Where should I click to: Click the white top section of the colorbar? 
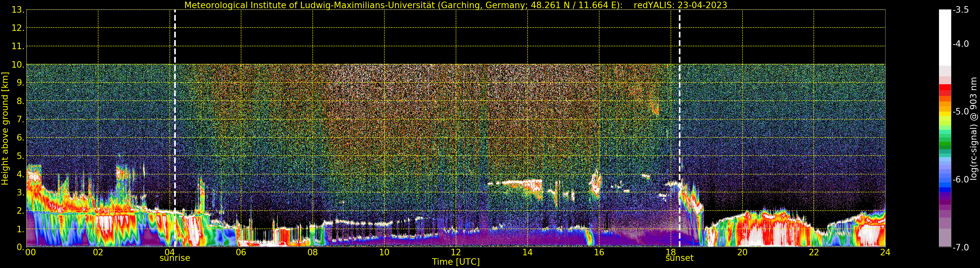pyautogui.click(x=945, y=37)
